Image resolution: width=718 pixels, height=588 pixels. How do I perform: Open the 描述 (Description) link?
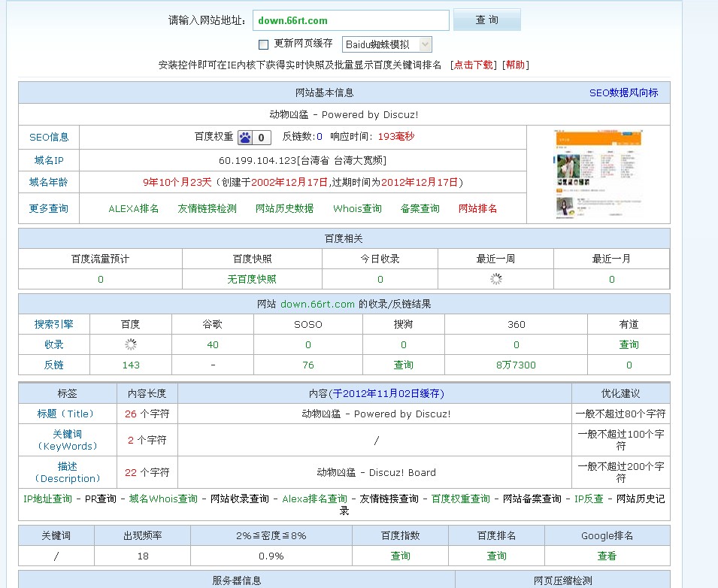coord(68,472)
